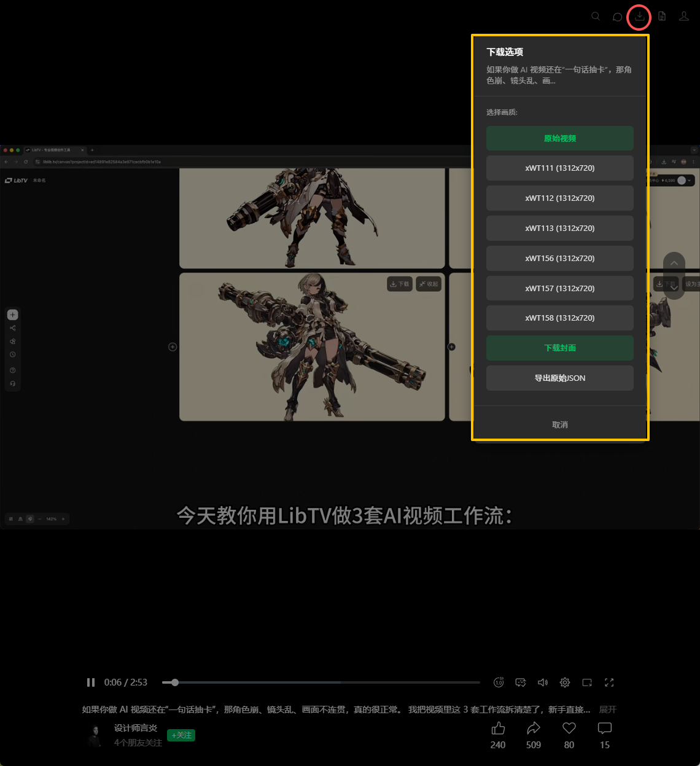Click the time display 0:06 / 2:53
Image resolution: width=700 pixels, height=766 pixels.
[x=126, y=682]
